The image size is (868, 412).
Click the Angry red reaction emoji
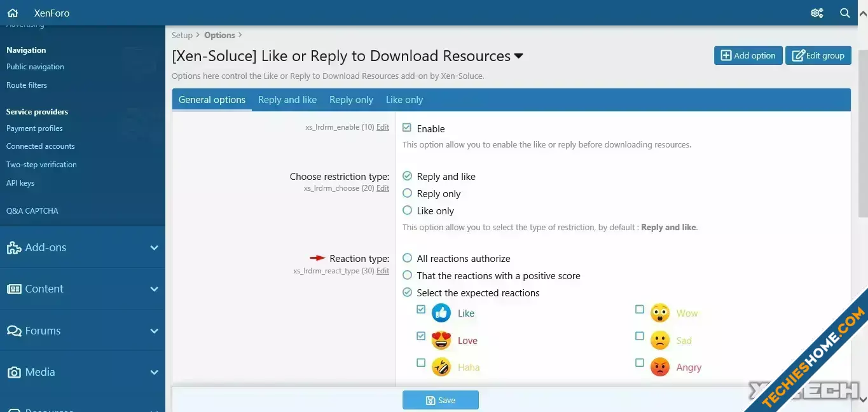coord(660,367)
